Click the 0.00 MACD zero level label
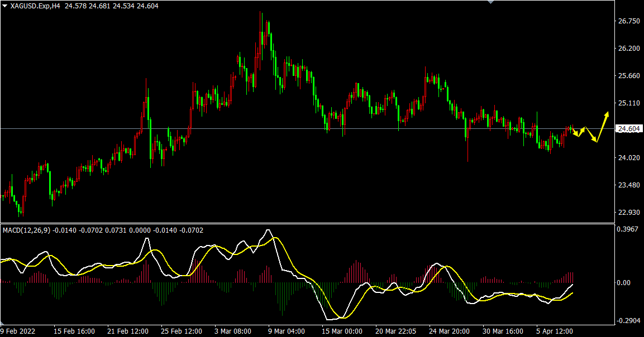644x337 pixels. (623, 283)
